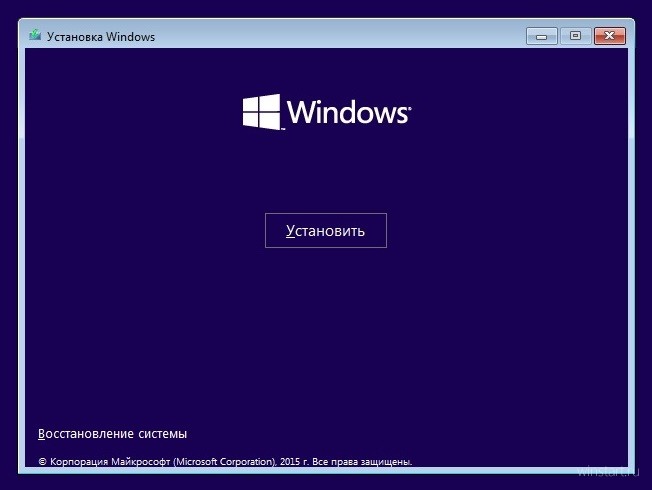Image resolution: width=652 pixels, height=490 pixels.
Task: Maximize the Установка Windows window
Action: (575, 36)
